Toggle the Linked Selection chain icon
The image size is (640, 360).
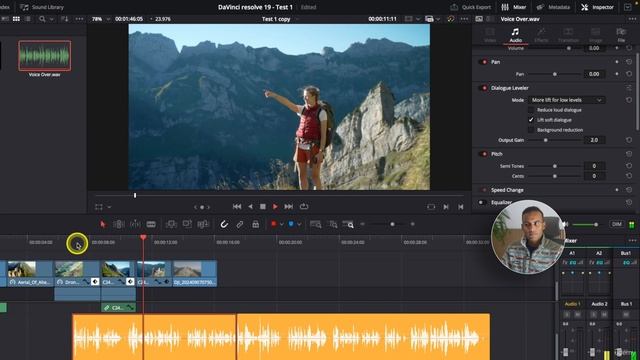pos(240,224)
